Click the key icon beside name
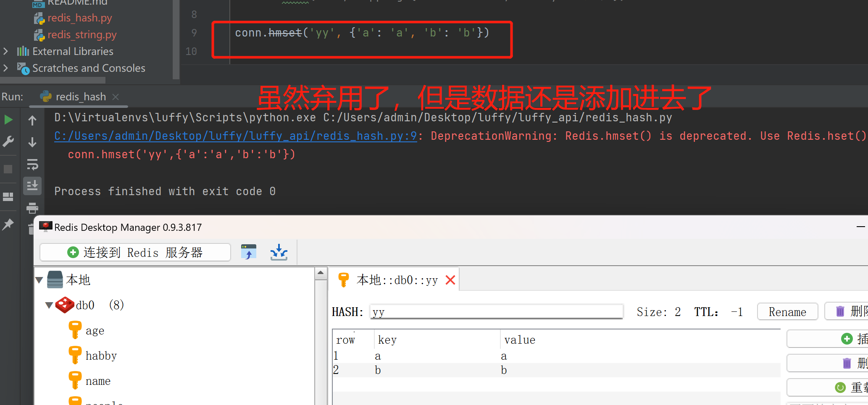Image resolution: width=868 pixels, height=405 pixels. click(x=75, y=380)
